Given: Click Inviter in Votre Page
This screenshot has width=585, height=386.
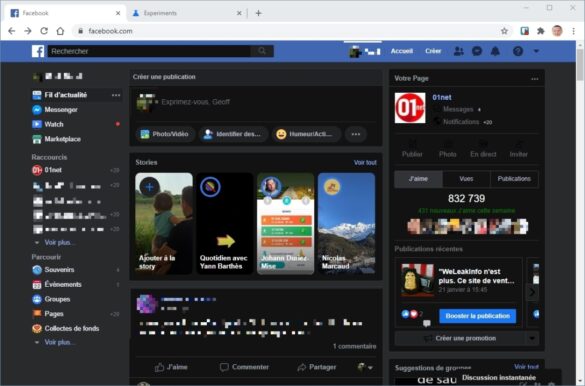Looking at the screenshot, I should 519,149.
